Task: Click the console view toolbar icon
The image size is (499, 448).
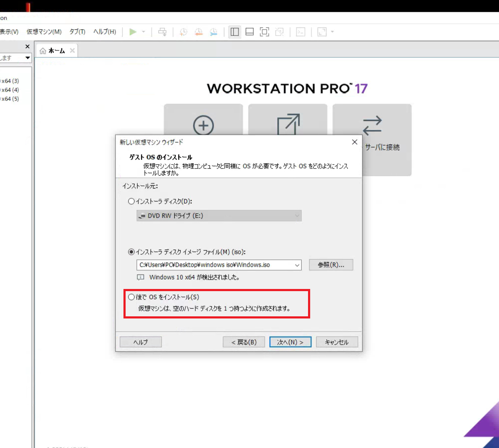Action: [x=301, y=32]
